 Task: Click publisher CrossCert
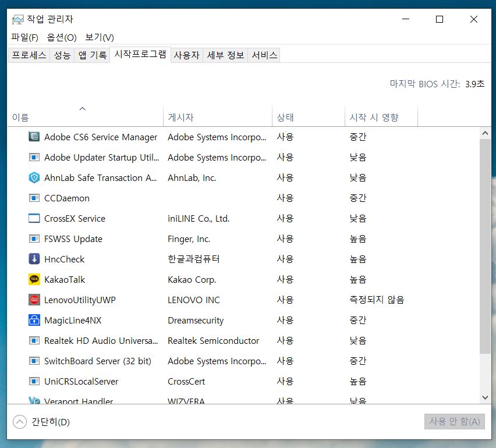pos(186,381)
